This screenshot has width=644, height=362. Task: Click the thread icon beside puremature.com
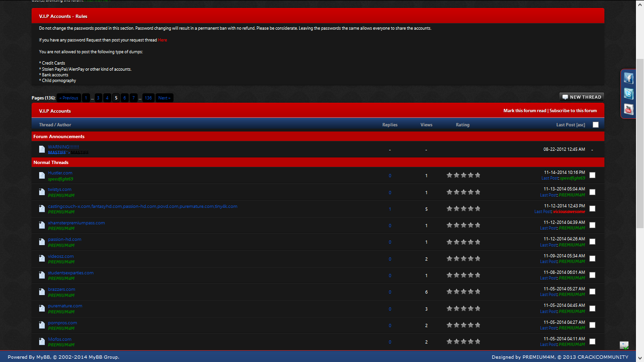pyautogui.click(x=42, y=308)
